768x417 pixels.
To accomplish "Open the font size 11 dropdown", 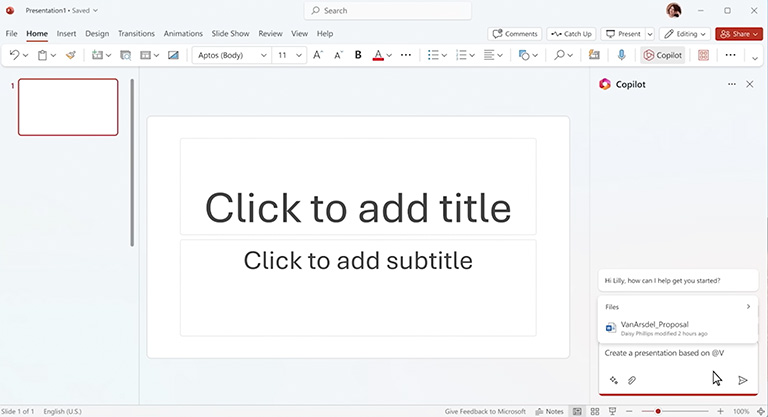I will (x=289, y=56).
